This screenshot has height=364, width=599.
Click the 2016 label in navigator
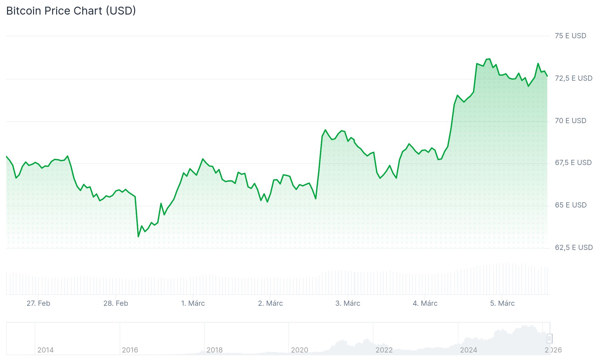(130, 350)
